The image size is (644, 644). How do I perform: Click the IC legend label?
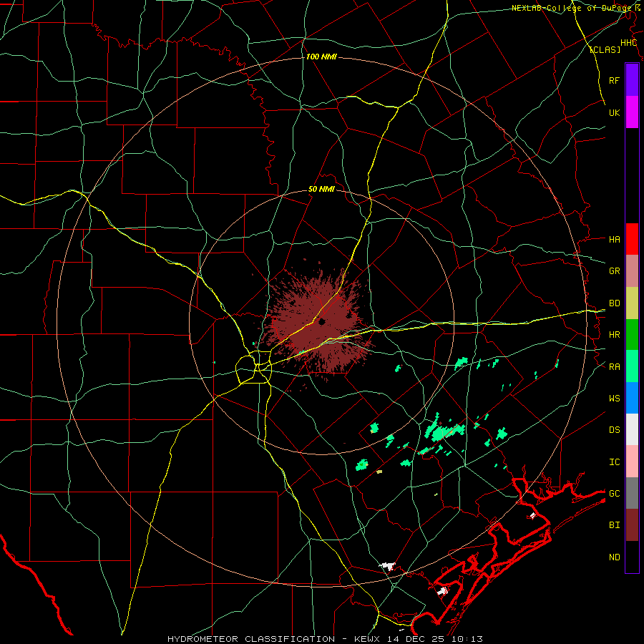pos(614,462)
